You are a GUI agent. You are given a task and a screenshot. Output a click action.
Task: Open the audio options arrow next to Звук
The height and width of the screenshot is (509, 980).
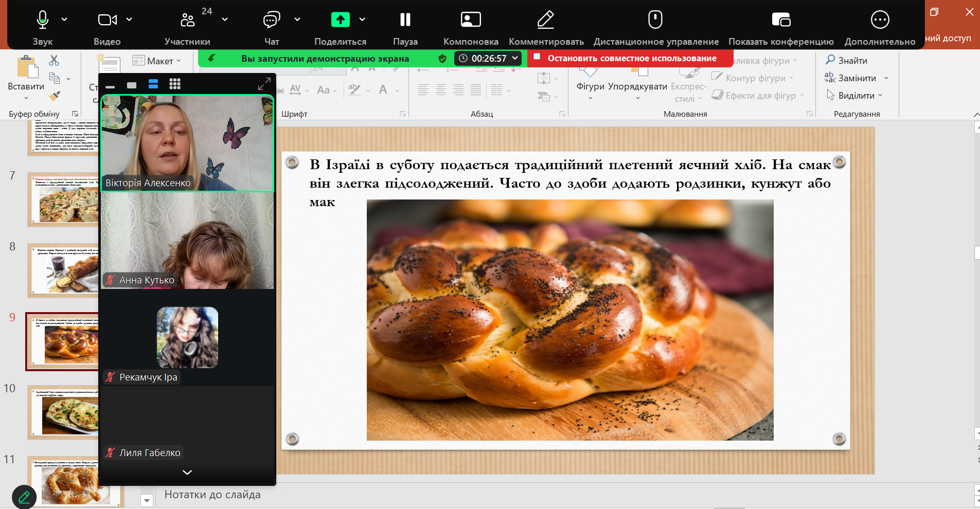point(64,20)
